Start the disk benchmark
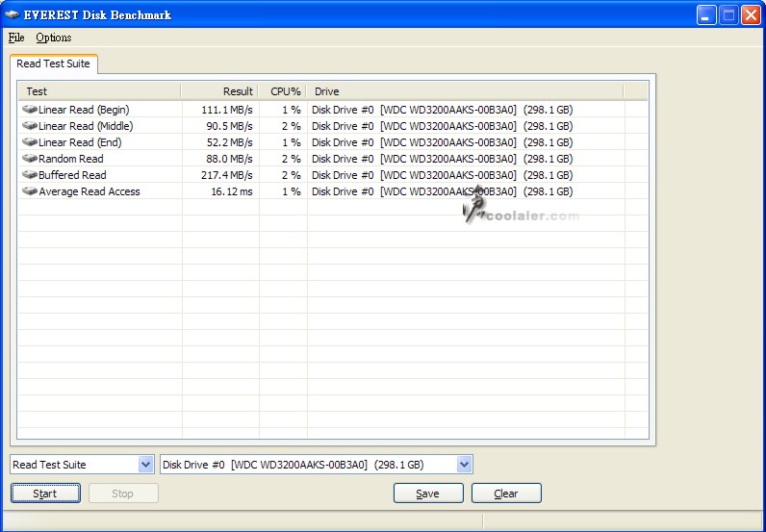Image resolution: width=766 pixels, height=532 pixels. (45, 494)
